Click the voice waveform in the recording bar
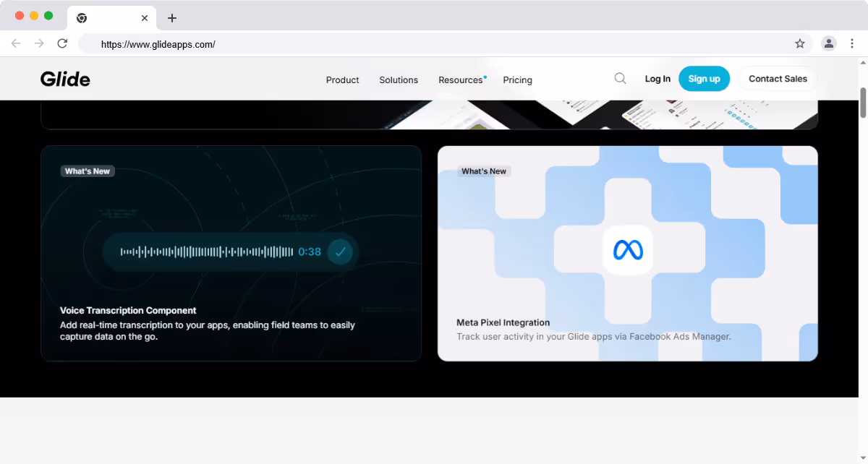Screen dimensions: 868x464 coord(206,252)
